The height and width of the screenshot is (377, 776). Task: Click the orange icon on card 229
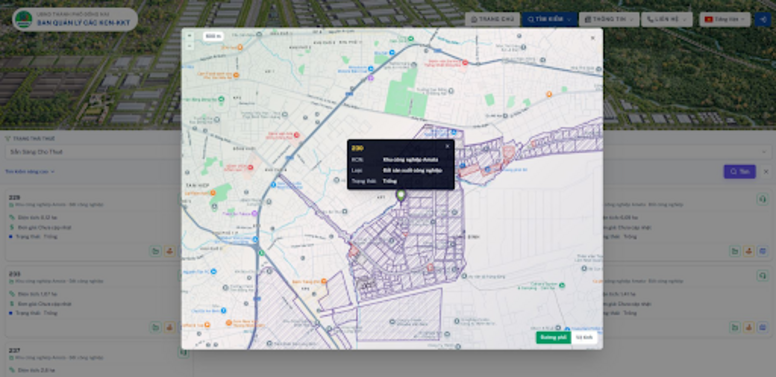pyautogui.click(x=169, y=251)
